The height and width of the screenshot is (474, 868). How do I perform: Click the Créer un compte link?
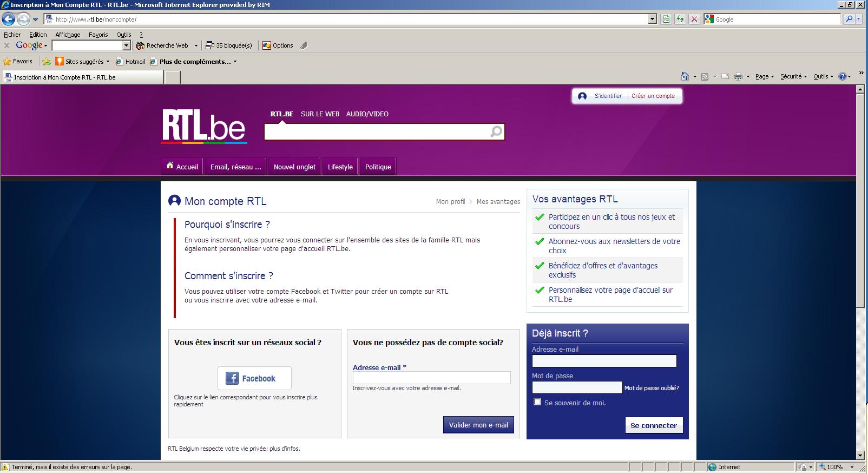point(653,96)
